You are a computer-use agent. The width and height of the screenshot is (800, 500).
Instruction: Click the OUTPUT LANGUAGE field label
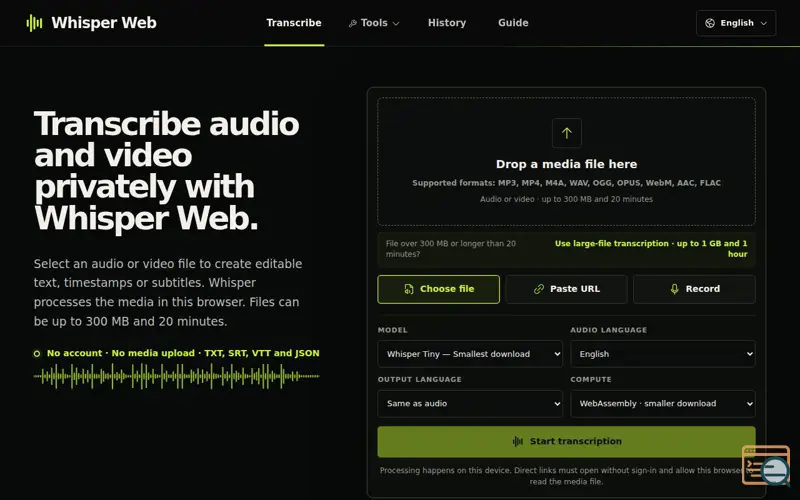pyautogui.click(x=419, y=380)
